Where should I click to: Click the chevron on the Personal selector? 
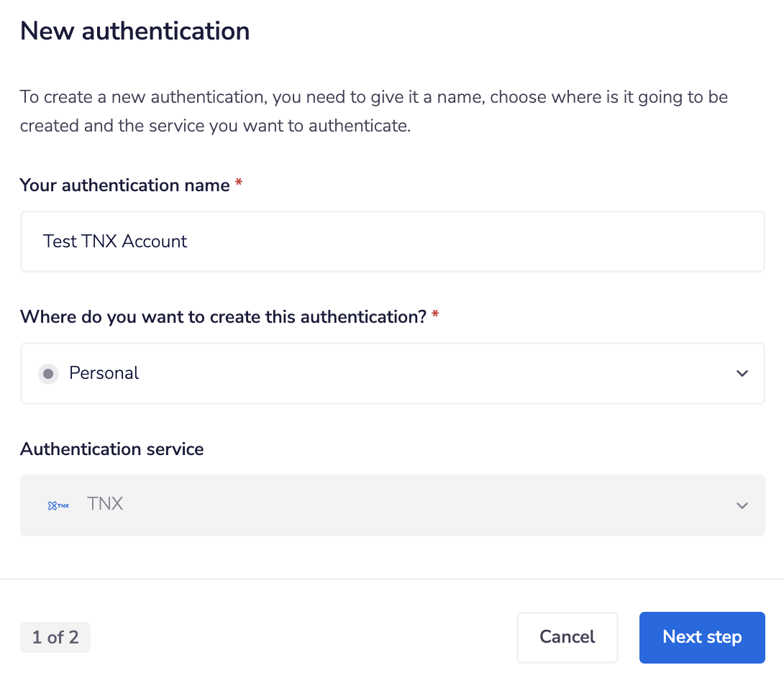pyautogui.click(x=742, y=373)
